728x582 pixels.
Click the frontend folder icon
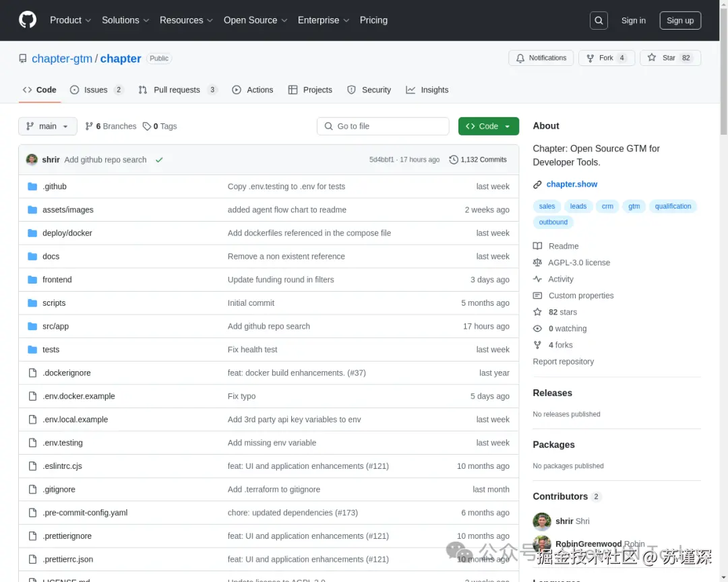pyautogui.click(x=32, y=280)
